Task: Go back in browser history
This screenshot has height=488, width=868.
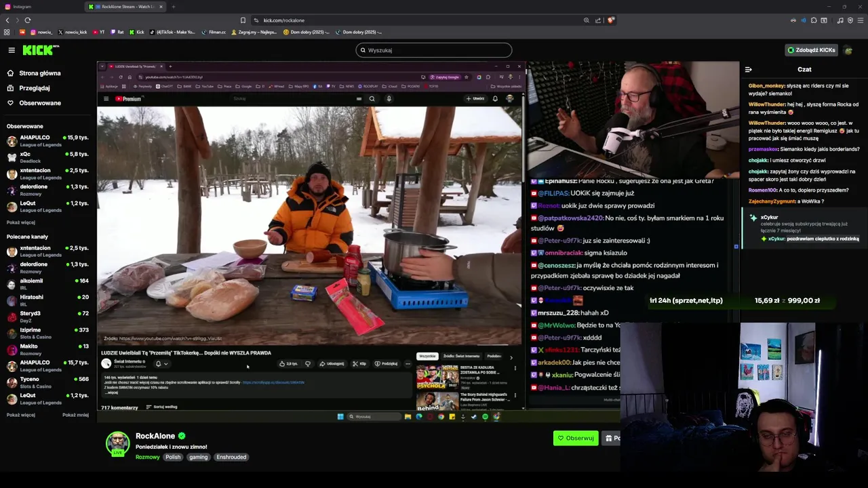Action: (7, 20)
